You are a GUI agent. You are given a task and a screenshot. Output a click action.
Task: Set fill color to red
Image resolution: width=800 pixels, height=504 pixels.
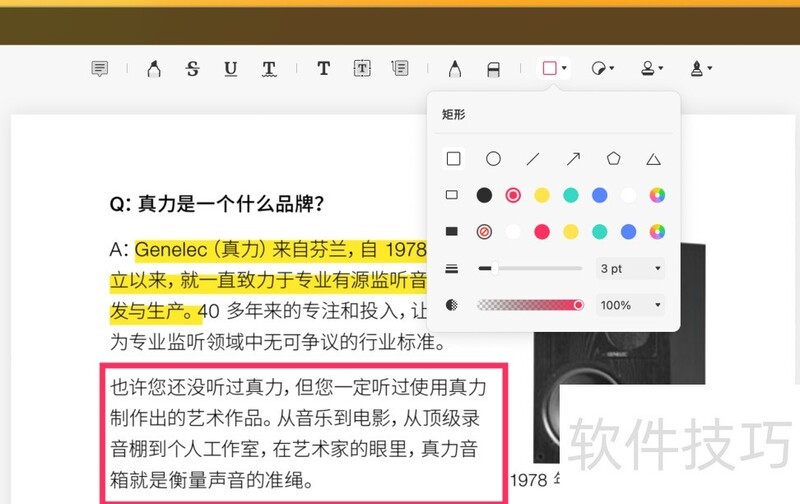click(x=542, y=232)
